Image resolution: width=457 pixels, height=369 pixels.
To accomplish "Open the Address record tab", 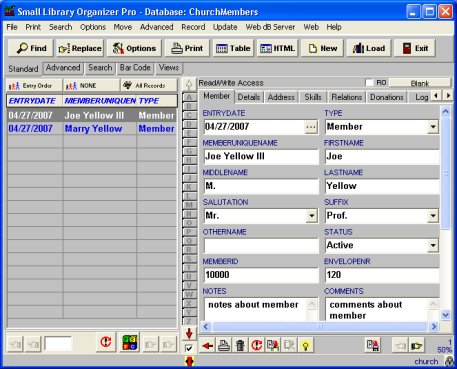I will tap(281, 97).
